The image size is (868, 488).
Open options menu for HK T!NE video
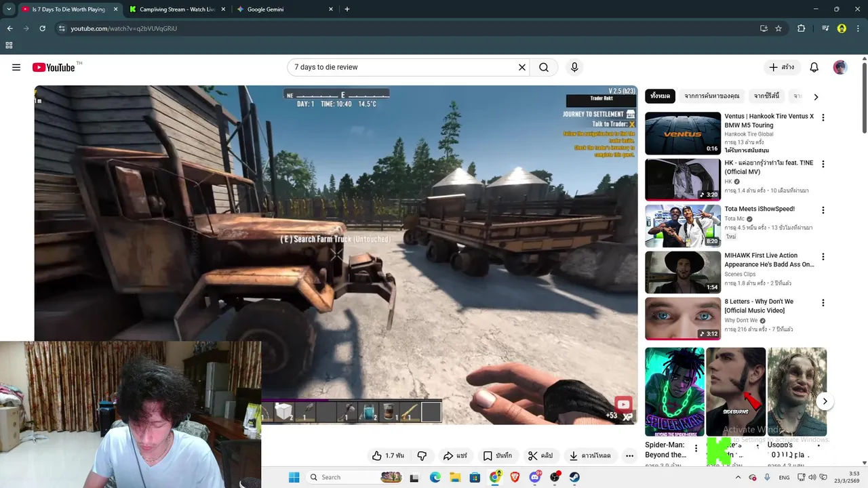(x=823, y=164)
